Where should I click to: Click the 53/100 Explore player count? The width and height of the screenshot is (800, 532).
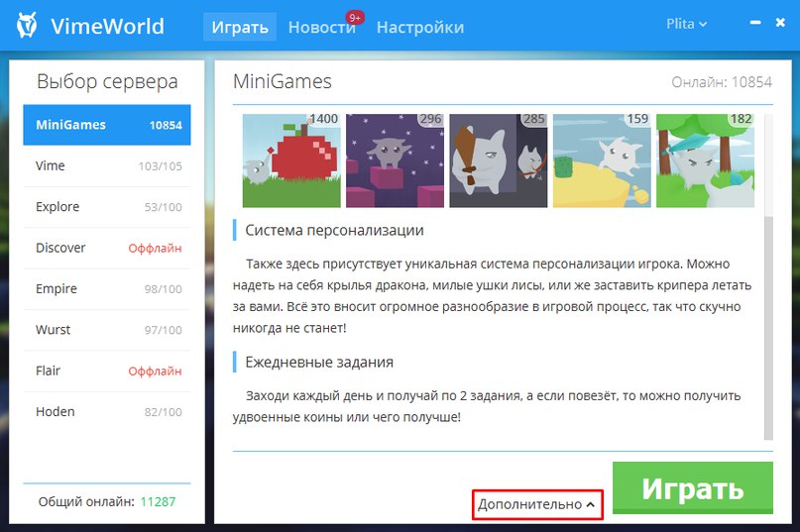tap(164, 207)
